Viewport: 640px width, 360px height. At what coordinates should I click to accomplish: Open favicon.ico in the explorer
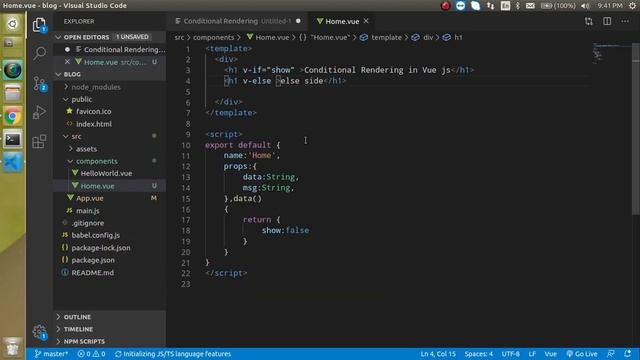[109, 111]
